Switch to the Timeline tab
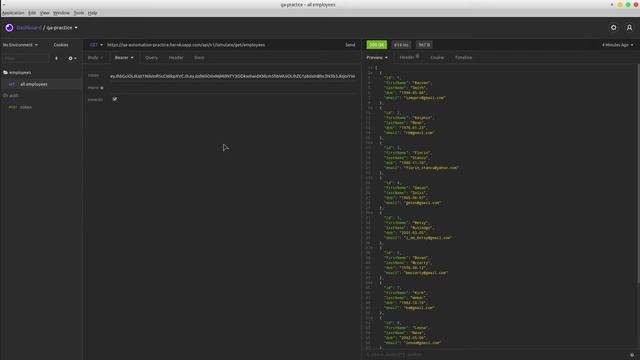640x360 pixels. coord(463,58)
